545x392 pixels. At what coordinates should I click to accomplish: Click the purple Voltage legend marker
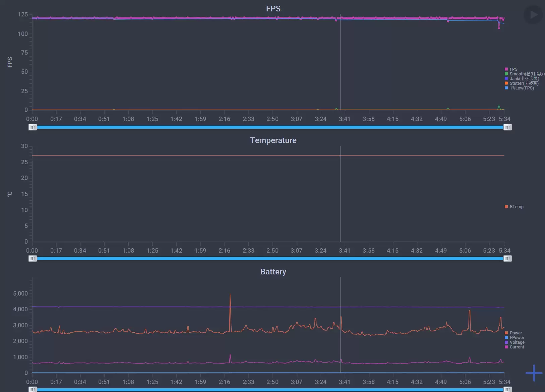click(506, 342)
